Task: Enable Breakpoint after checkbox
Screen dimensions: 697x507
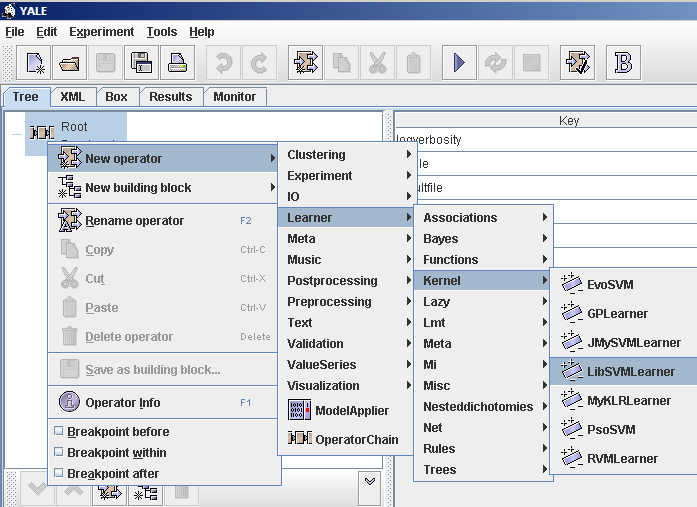Action: point(58,473)
